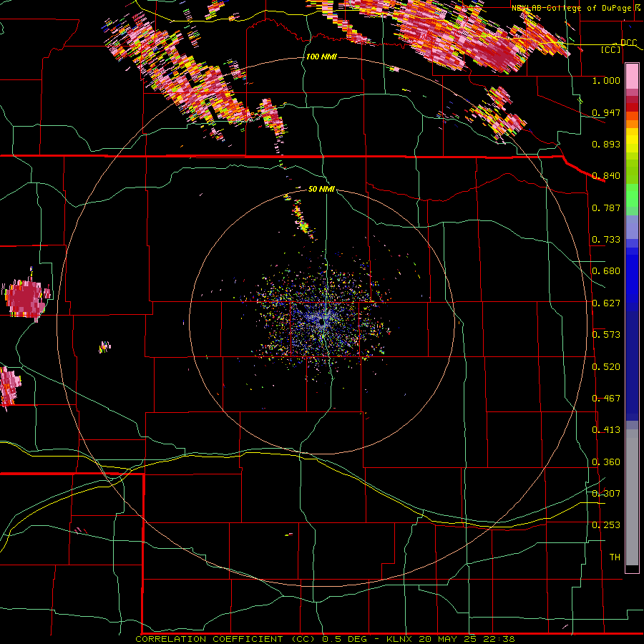Click the 0.253 colorbar value

coord(606,525)
